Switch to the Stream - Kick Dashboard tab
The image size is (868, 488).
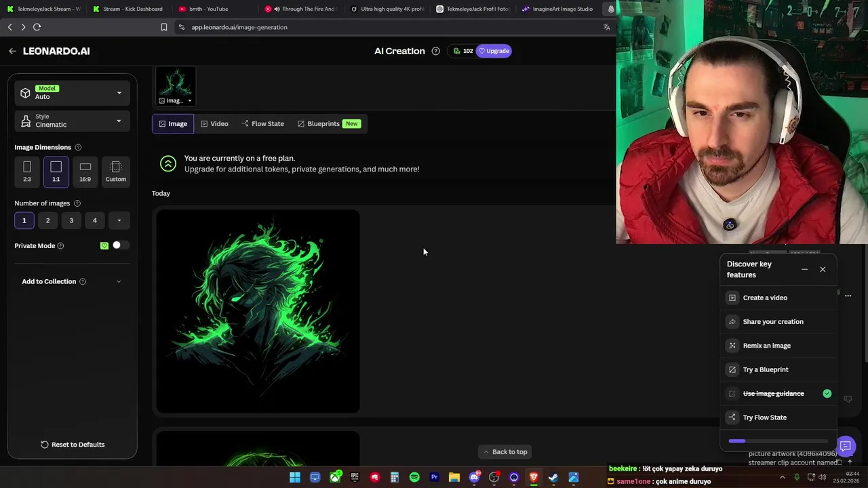click(x=128, y=9)
